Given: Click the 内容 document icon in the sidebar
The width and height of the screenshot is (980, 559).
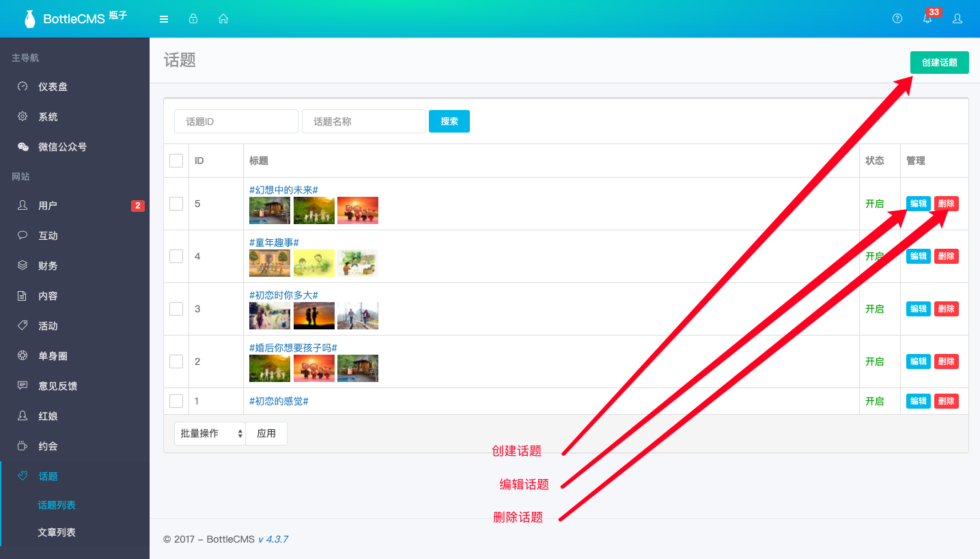Looking at the screenshot, I should pyautogui.click(x=23, y=296).
